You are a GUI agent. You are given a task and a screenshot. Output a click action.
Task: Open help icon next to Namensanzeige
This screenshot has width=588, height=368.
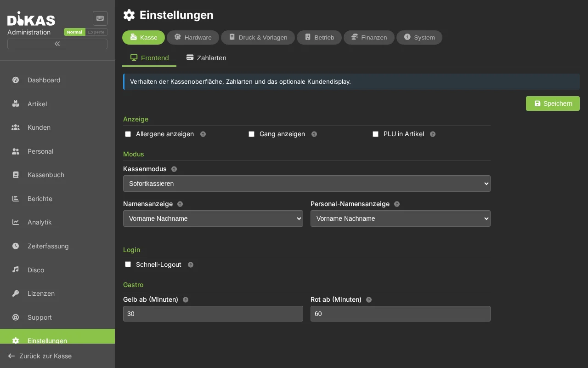click(180, 204)
